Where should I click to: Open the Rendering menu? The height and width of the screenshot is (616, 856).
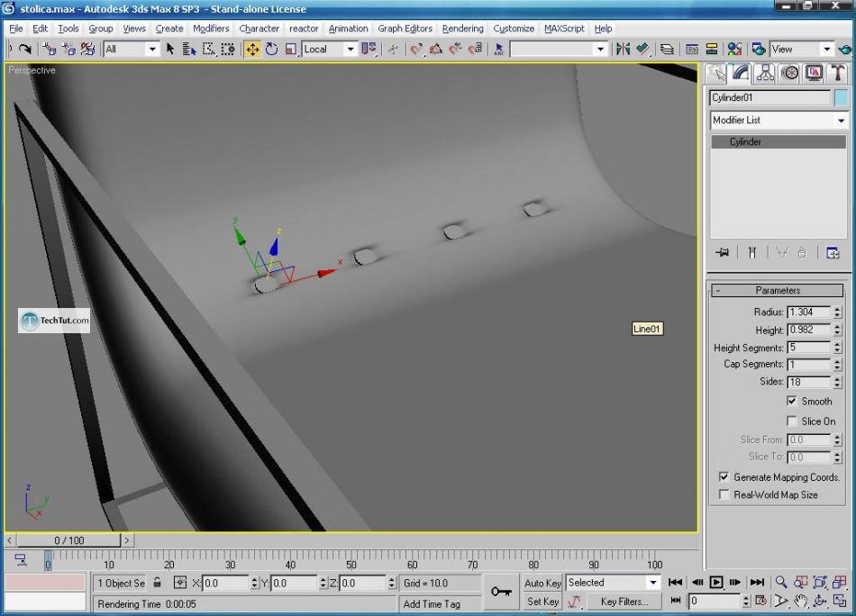[462, 29]
